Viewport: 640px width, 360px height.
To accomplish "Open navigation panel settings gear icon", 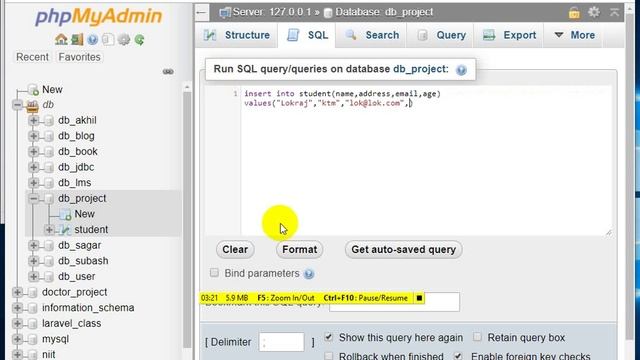I will [x=124, y=40].
